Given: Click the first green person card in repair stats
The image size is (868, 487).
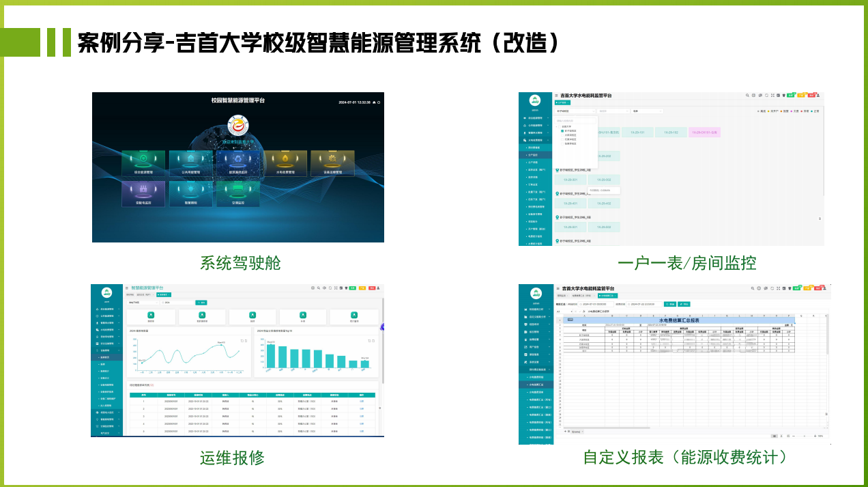Looking at the screenshot, I should [151, 317].
